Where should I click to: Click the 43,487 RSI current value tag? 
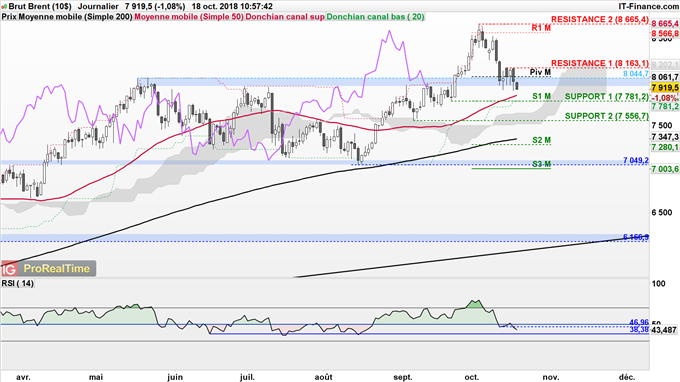click(x=664, y=330)
